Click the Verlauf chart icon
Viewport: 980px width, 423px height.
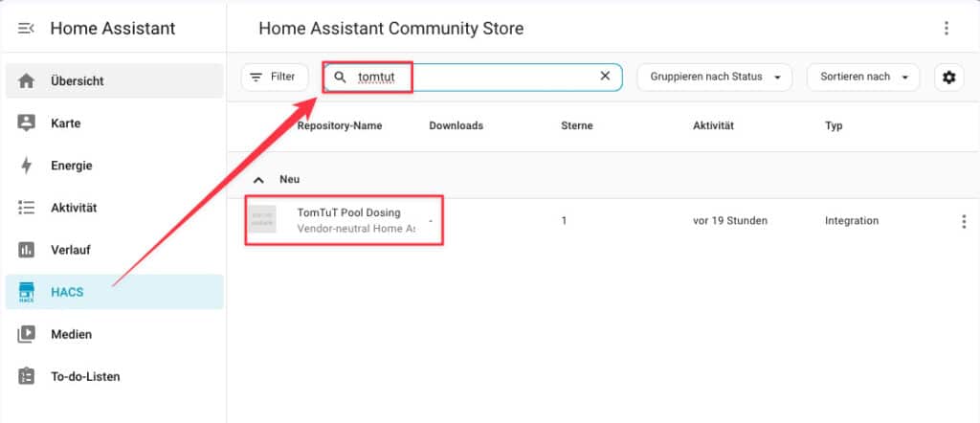27,250
